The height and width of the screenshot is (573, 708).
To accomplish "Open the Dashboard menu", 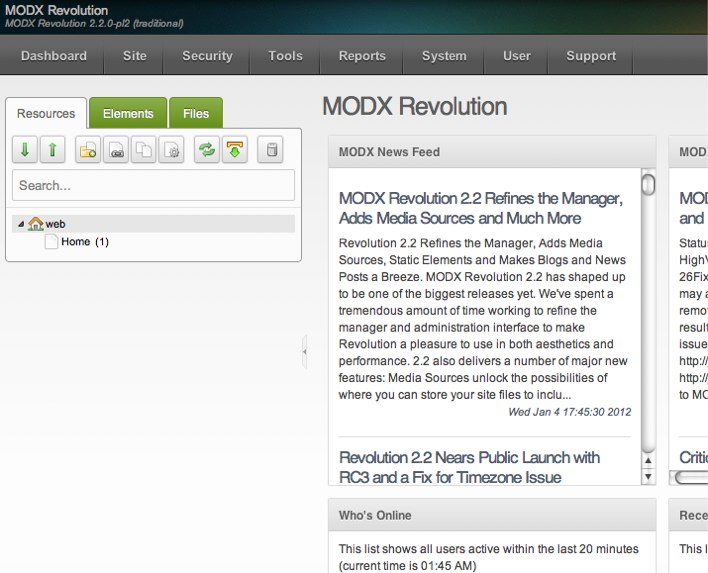I will click(x=54, y=56).
